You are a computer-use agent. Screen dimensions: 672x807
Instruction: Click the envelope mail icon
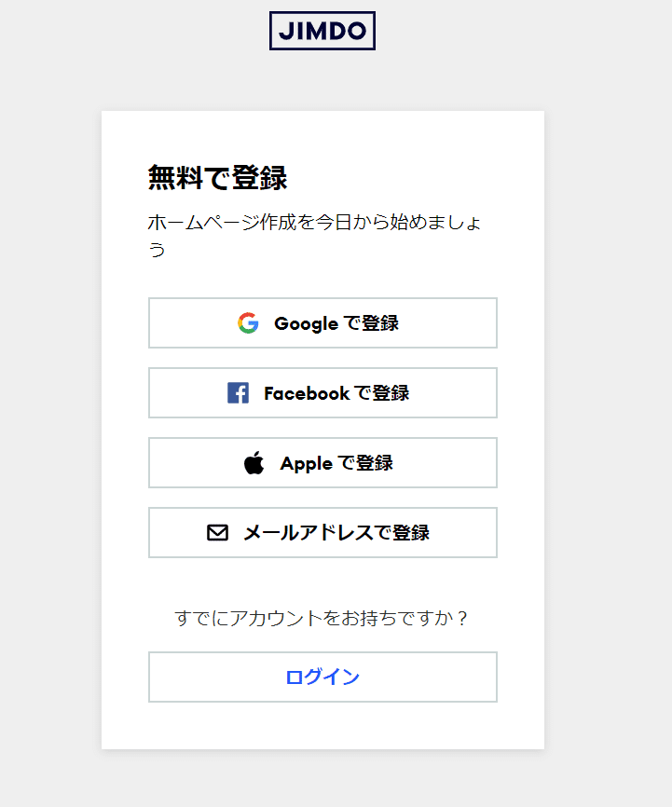(215, 532)
